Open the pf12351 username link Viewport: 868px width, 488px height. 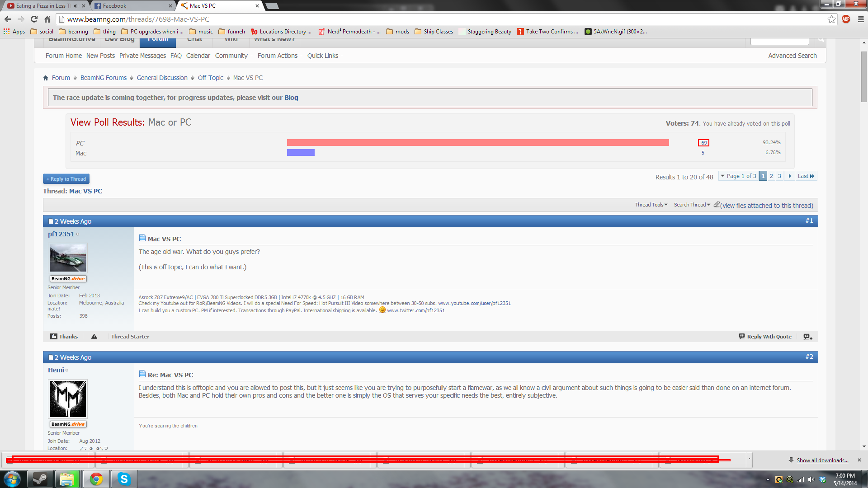point(61,234)
